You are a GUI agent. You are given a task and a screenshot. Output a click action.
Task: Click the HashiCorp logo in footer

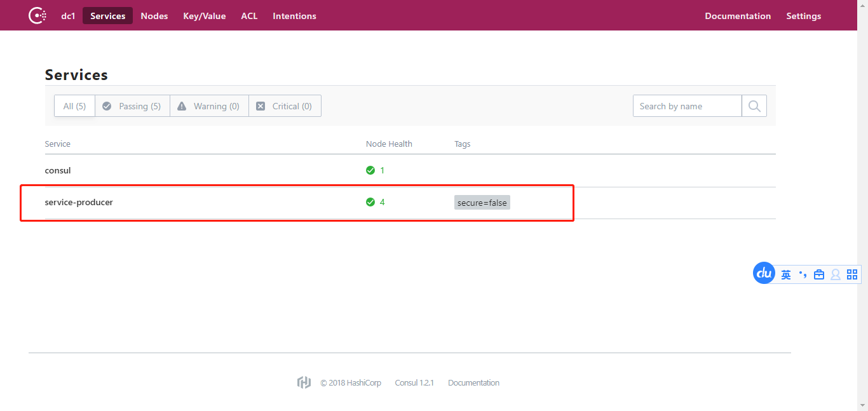304,382
